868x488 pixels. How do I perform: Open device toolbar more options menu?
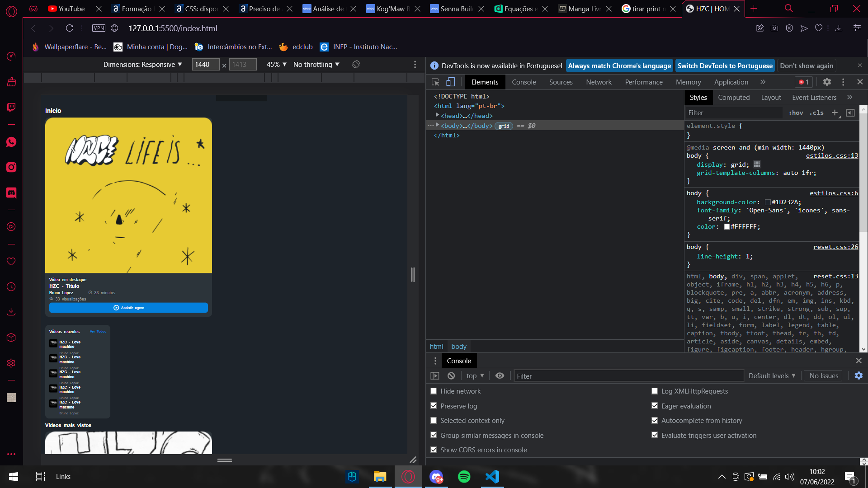click(415, 64)
